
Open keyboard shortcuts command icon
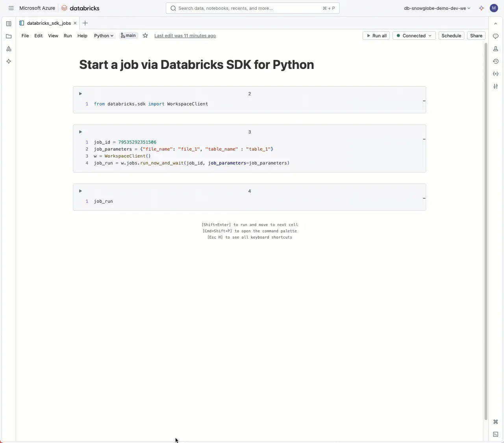(496, 422)
